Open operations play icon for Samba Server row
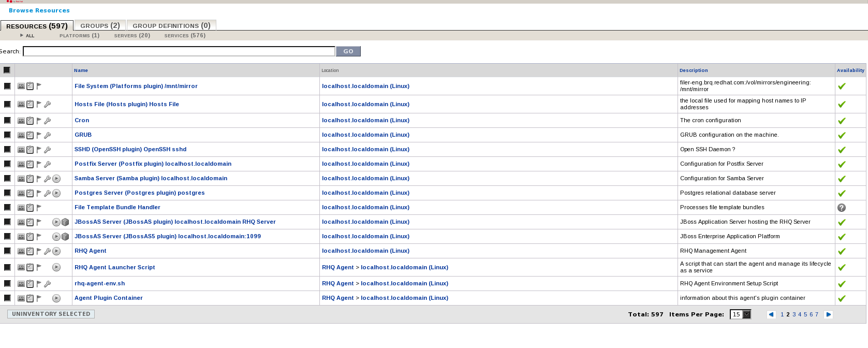 point(56,179)
